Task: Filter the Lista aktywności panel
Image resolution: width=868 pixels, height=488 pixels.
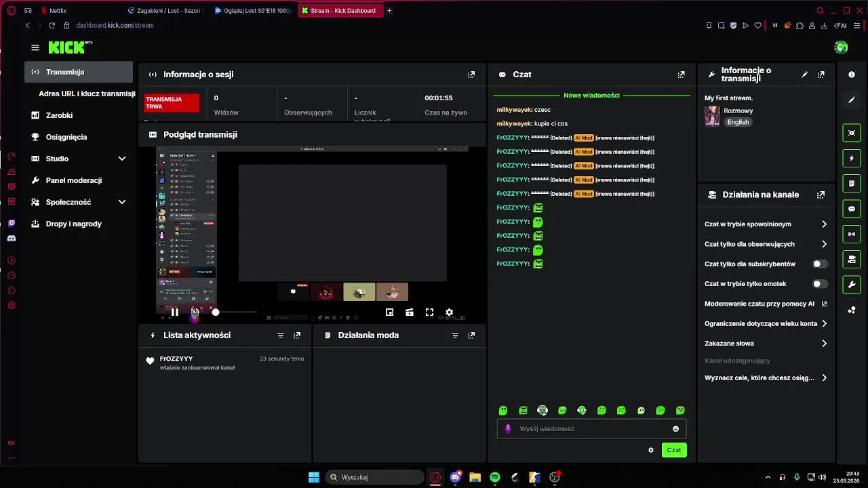Action: [x=281, y=335]
